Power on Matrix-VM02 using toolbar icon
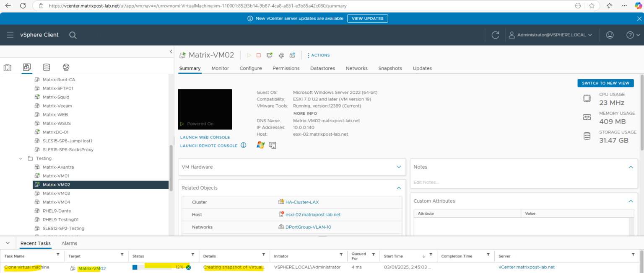This screenshot has width=644, height=273. pos(249,55)
